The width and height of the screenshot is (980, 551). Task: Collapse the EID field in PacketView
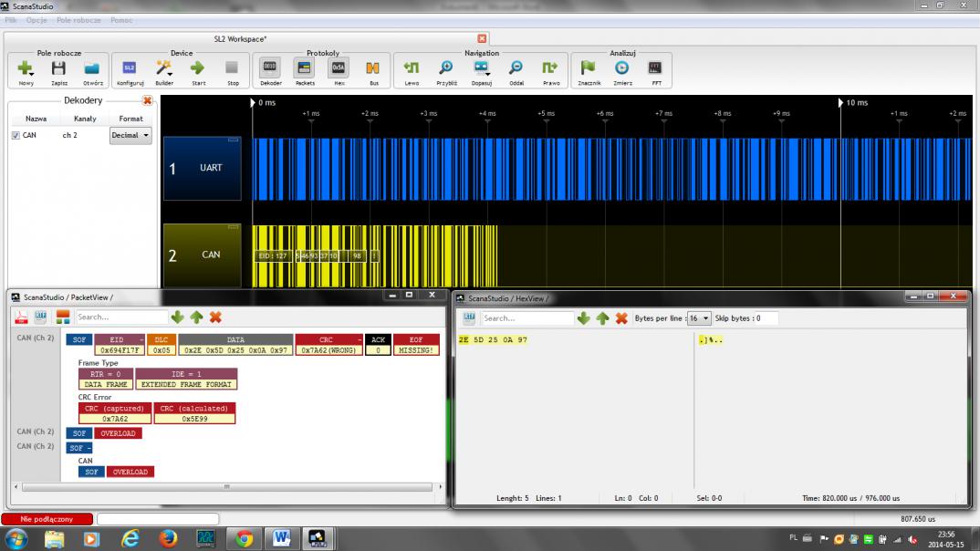141,338
